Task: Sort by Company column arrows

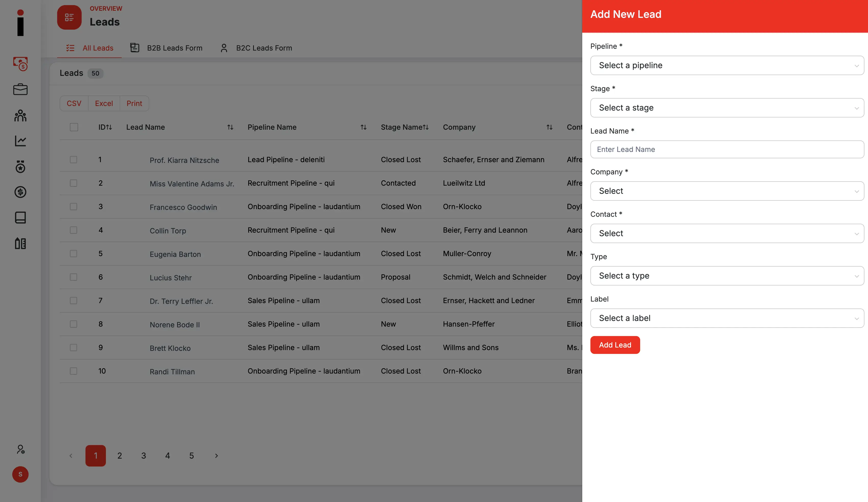Action: click(x=549, y=127)
